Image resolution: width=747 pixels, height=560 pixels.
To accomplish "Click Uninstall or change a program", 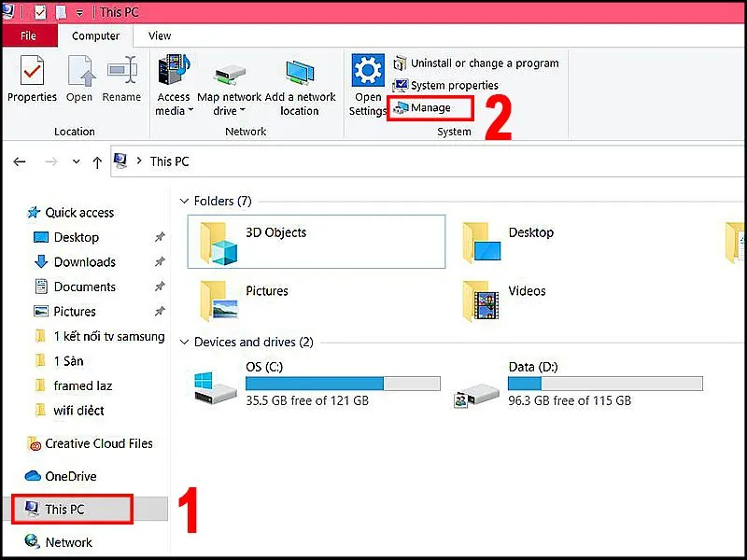I will pos(486,63).
